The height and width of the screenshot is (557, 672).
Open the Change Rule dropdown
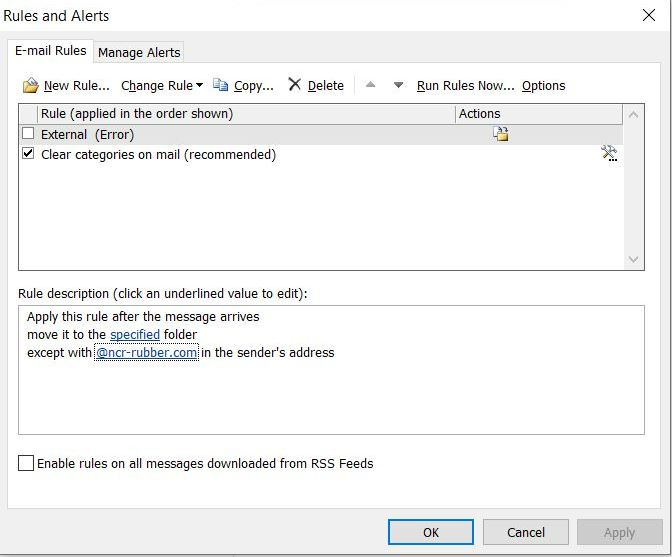162,86
